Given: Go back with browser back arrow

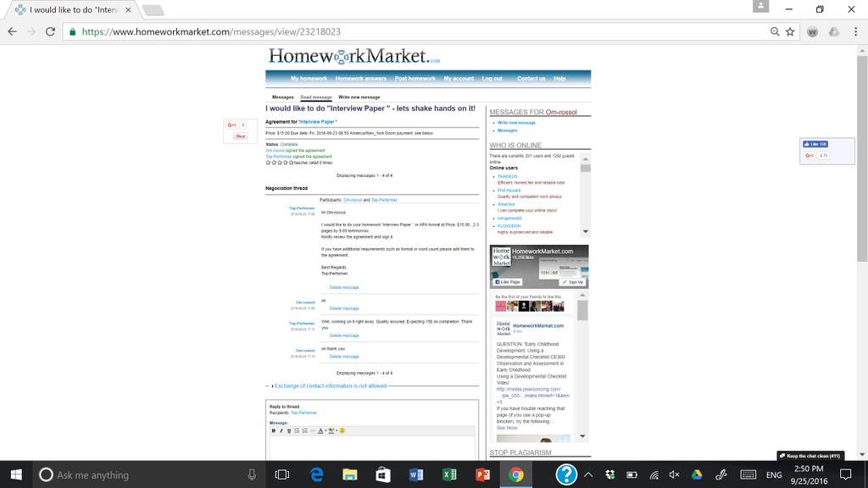Looking at the screenshot, I should pos(12,31).
